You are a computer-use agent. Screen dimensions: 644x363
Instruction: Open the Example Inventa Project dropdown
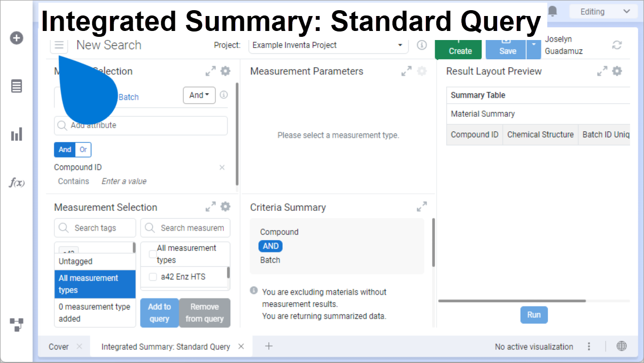(400, 45)
